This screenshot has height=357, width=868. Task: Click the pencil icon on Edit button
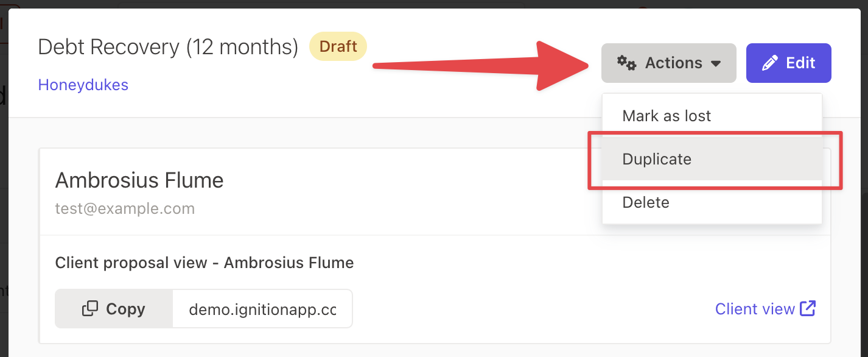coord(769,63)
